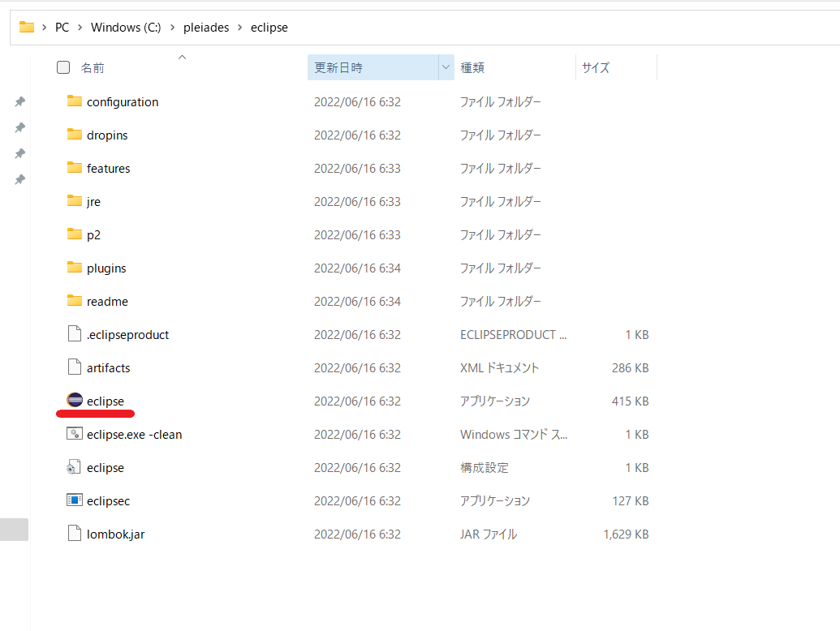Click the XML ドキュメント type cell

tap(499, 367)
